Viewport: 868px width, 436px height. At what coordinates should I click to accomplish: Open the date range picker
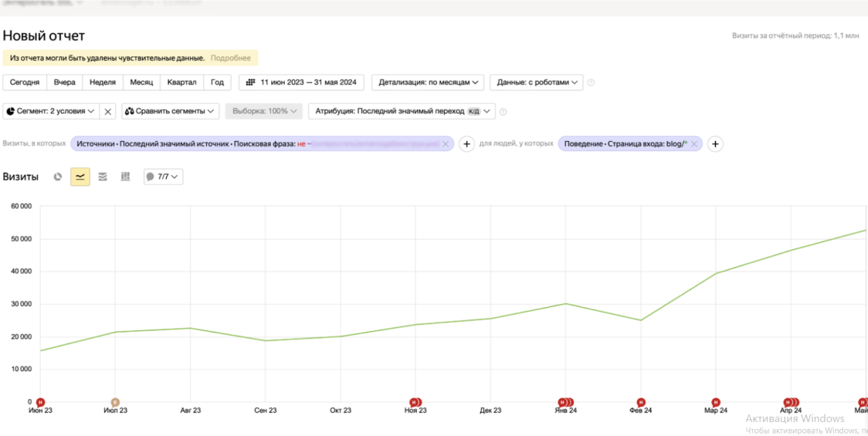tap(301, 82)
